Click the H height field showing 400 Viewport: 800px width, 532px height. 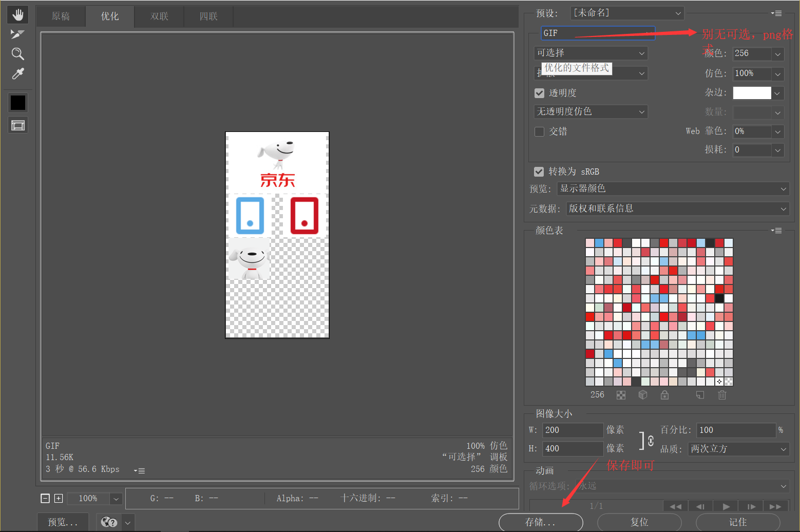coord(573,449)
